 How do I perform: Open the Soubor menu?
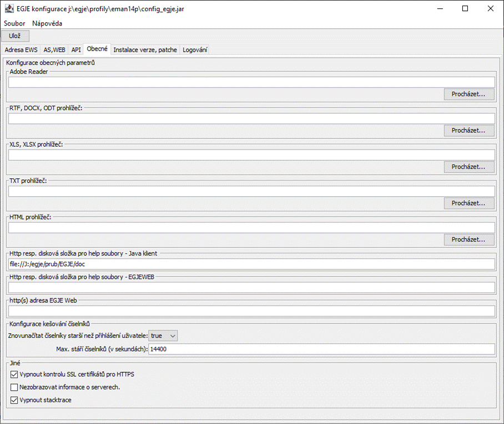tap(15, 23)
